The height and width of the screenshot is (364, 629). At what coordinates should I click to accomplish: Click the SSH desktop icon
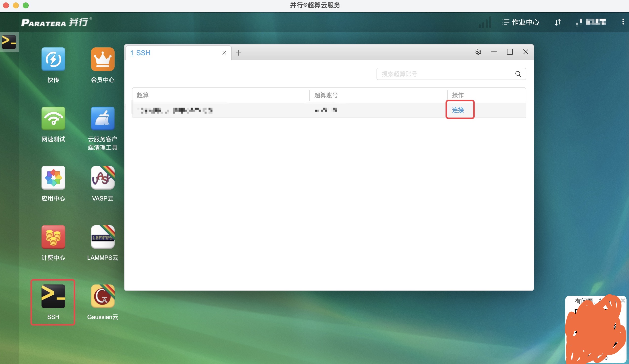coord(53,296)
